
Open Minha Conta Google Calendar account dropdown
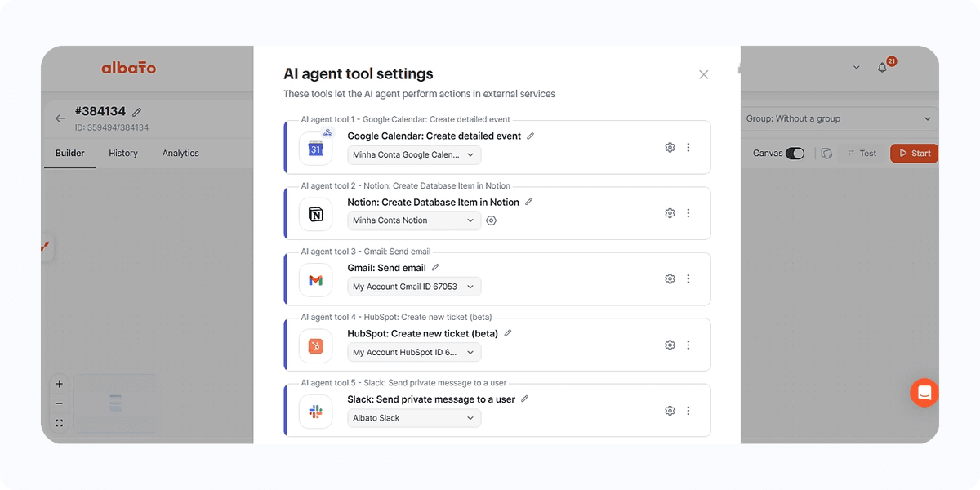pos(414,154)
